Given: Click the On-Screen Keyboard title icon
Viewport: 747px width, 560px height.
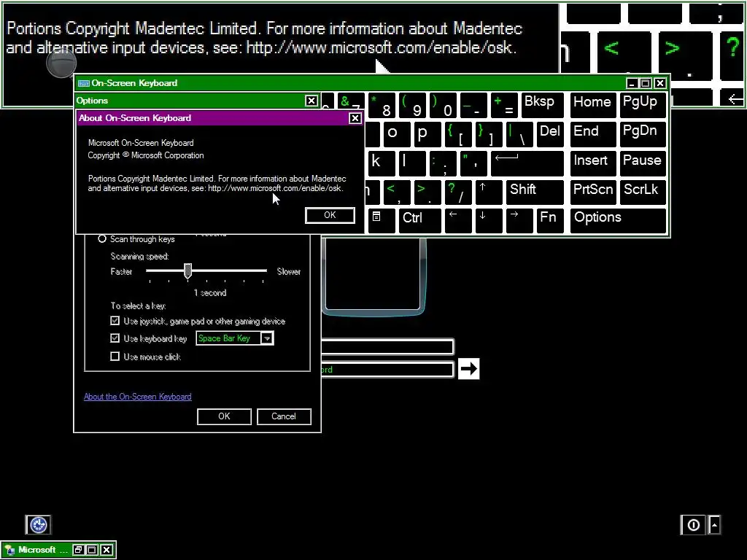Looking at the screenshot, I should pos(84,83).
